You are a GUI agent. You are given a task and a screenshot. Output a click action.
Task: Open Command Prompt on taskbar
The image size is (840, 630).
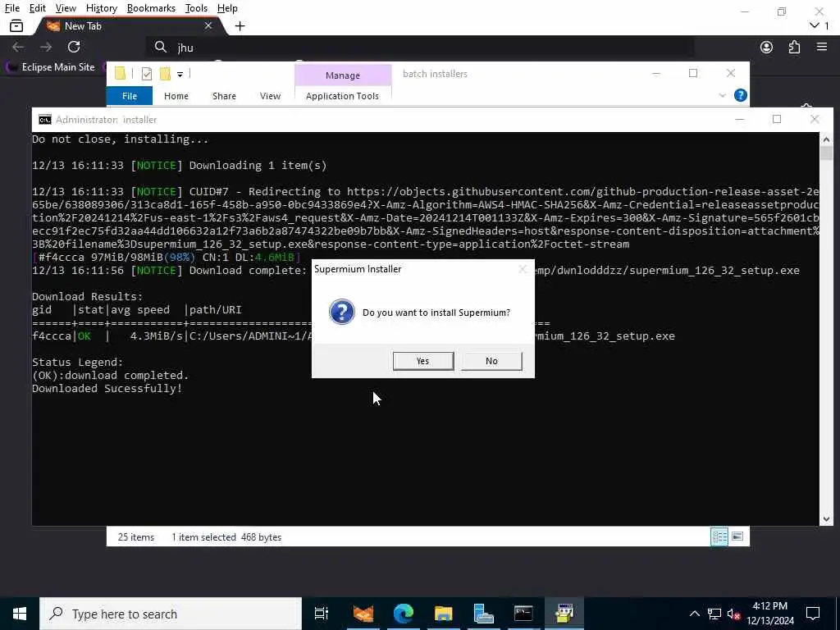523,614
